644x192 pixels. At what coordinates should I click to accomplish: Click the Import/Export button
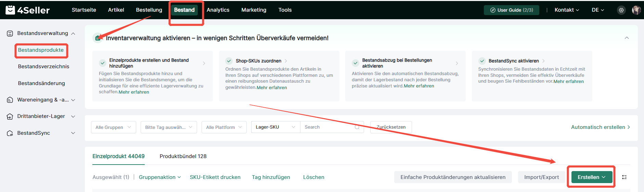542,177
